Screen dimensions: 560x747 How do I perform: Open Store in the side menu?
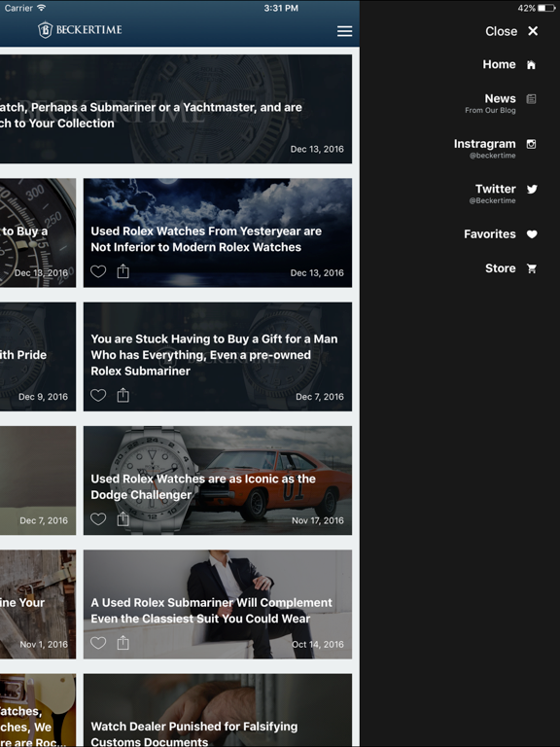coord(500,268)
